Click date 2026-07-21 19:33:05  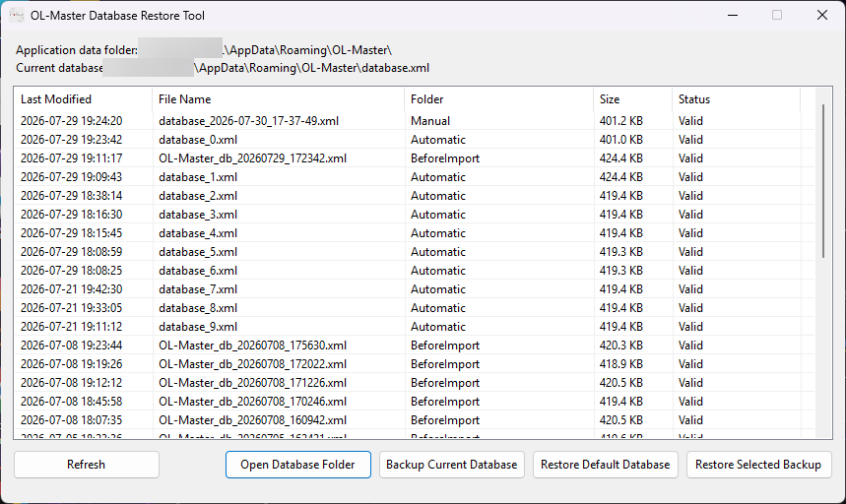(71, 308)
